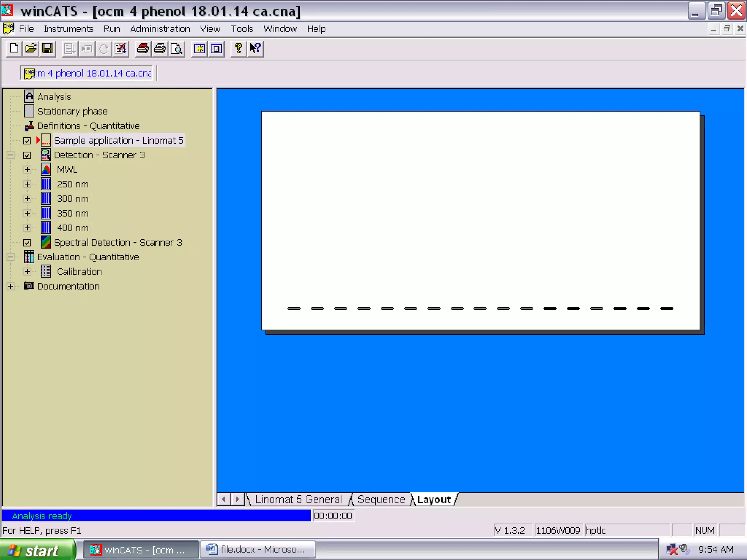Click the red printer toolbar icon

pos(143,48)
